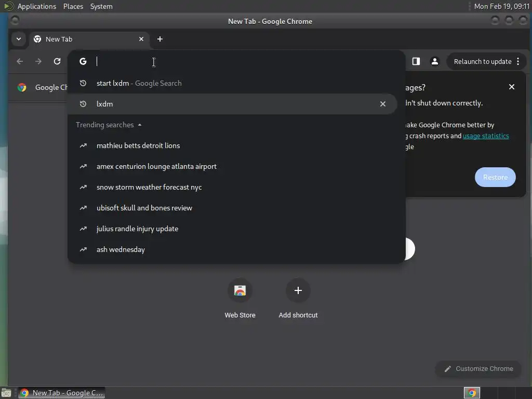Select the New Tab browser tab
Viewport: 532px width, 399px height.
[89, 39]
